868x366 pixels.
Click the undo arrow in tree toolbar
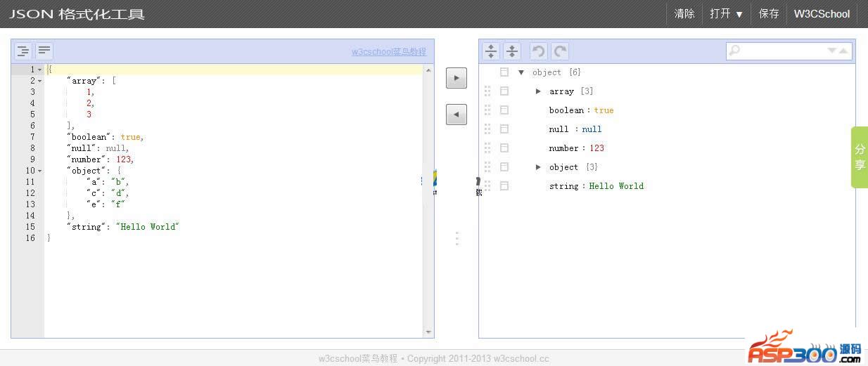(x=538, y=51)
